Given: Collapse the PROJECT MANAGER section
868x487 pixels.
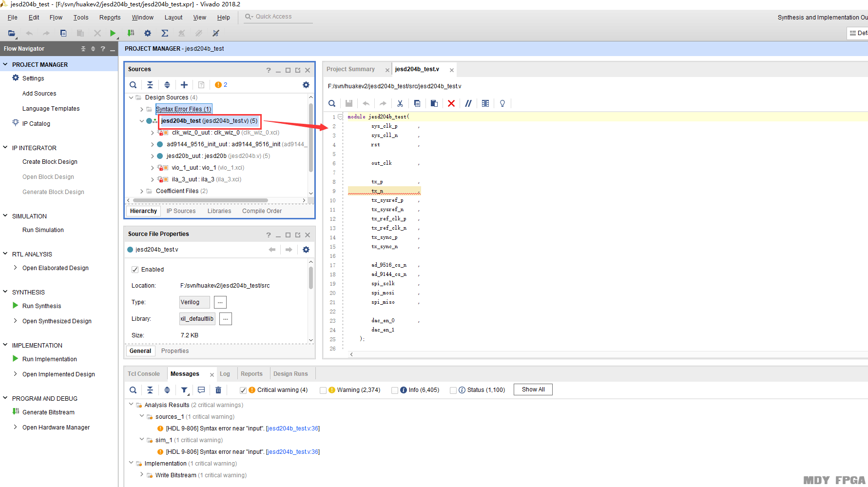Looking at the screenshot, I should click(5, 64).
